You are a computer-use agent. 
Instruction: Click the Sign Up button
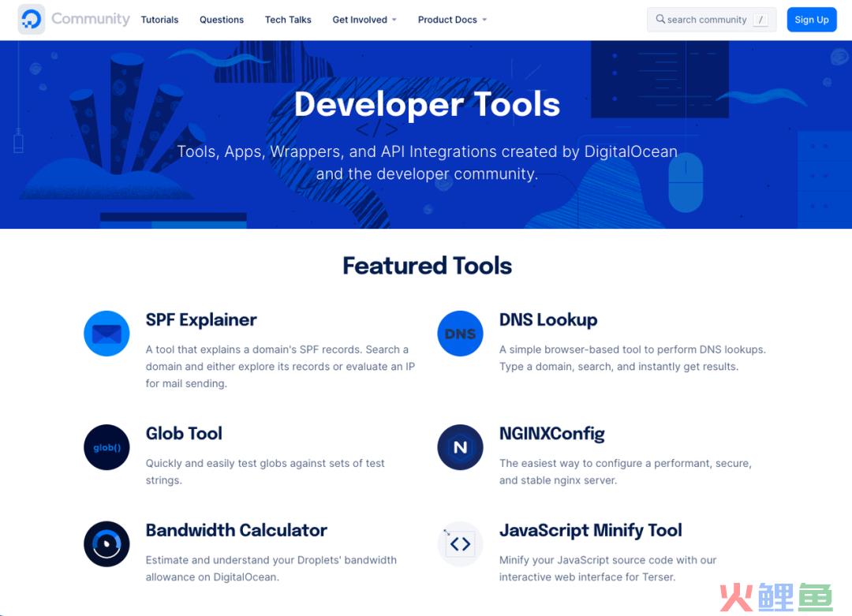coord(812,20)
